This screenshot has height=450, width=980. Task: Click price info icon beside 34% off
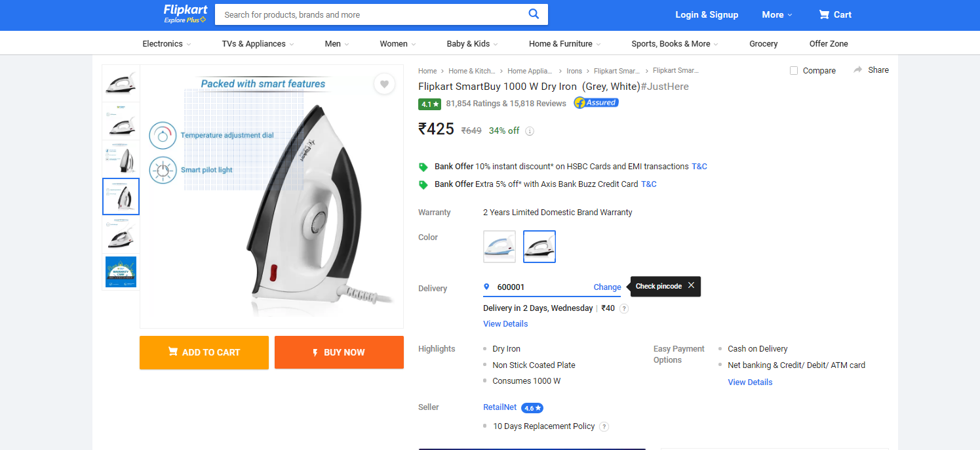coord(530,131)
